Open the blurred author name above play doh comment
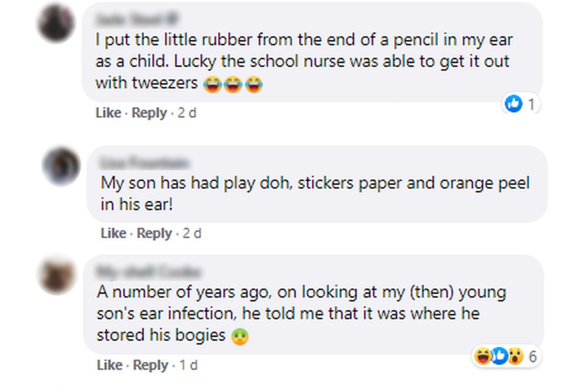Viewport: 588px width, 392px height. click(144, 162)
